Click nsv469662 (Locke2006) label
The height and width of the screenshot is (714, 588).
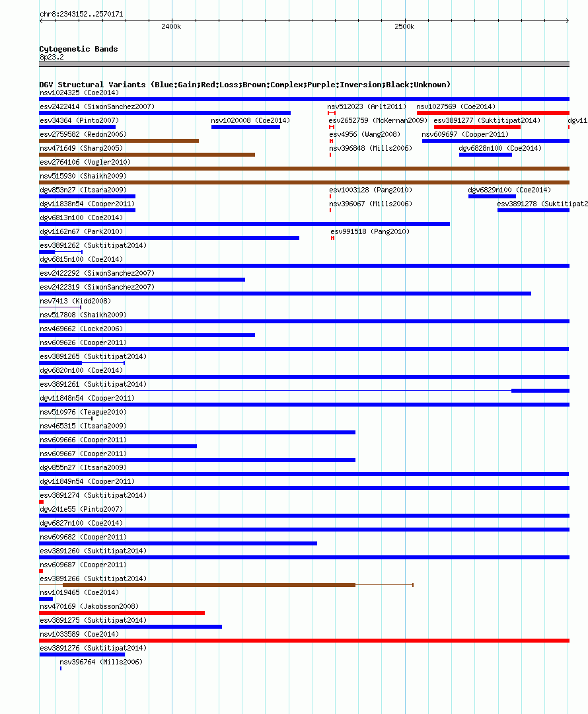[81, 329]
